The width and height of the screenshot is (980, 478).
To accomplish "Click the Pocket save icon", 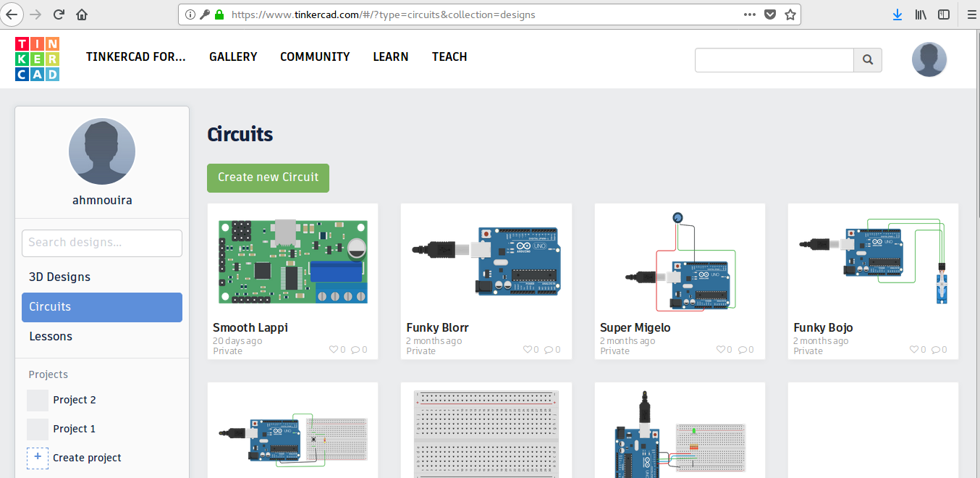I will click(771, 14).
